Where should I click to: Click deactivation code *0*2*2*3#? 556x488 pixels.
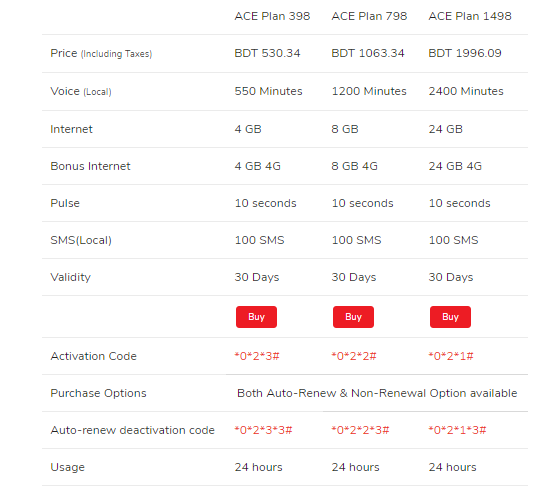click(360, 430)
